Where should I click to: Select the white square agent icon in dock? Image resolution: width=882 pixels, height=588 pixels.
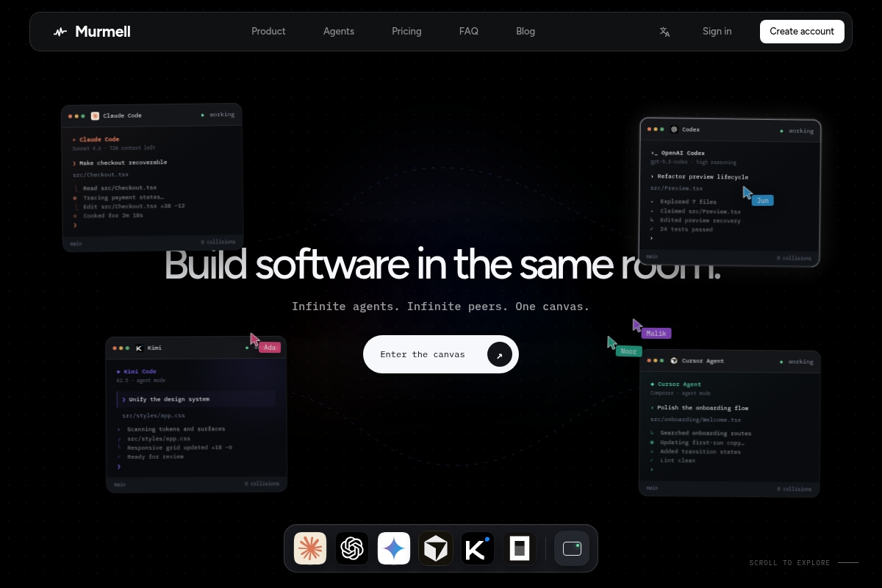(520, 548)
